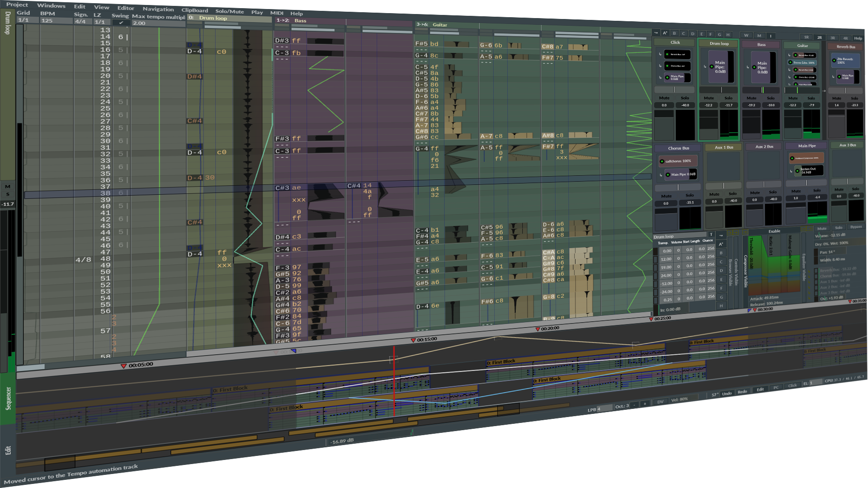Click the Max tempo multiplier 2.00 field
868x488 pixels.
[158, 23]
